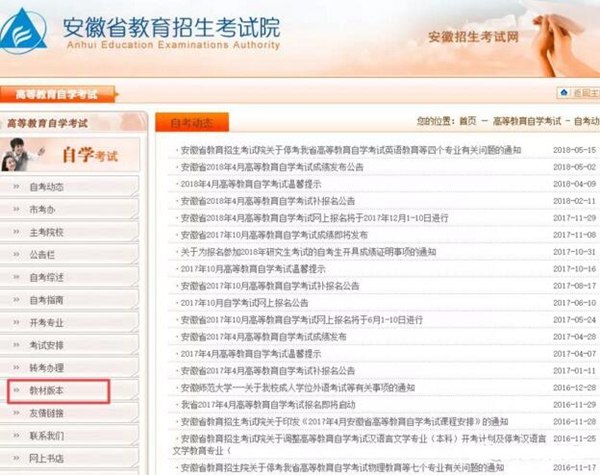The height and width of the screenshot is (475, 600).
Task: Click the 高等教育自学考试 orange banner tab
Action: (57, 95)
